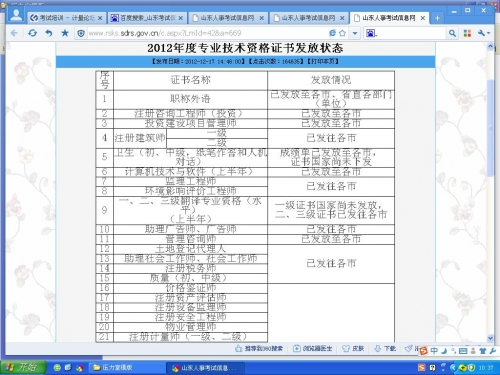Click scrollbar down arrow
The image size is (500, 375).
pyautogui.click(x=490, y=338)
